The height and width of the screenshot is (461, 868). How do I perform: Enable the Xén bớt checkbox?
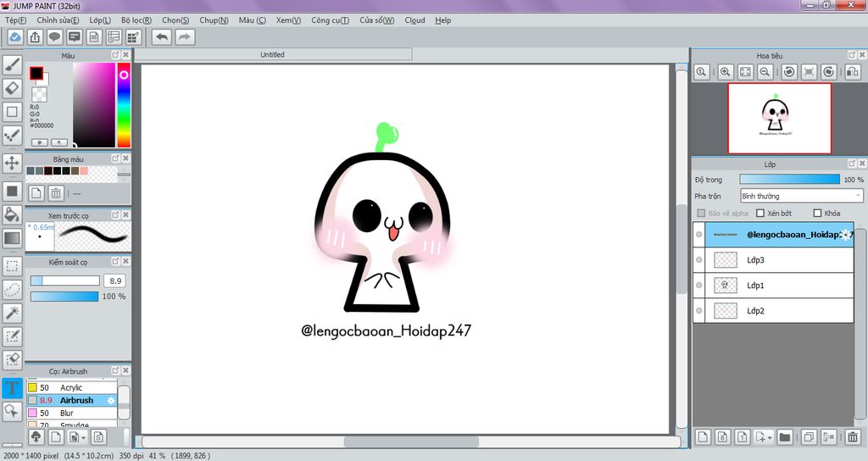760,213
